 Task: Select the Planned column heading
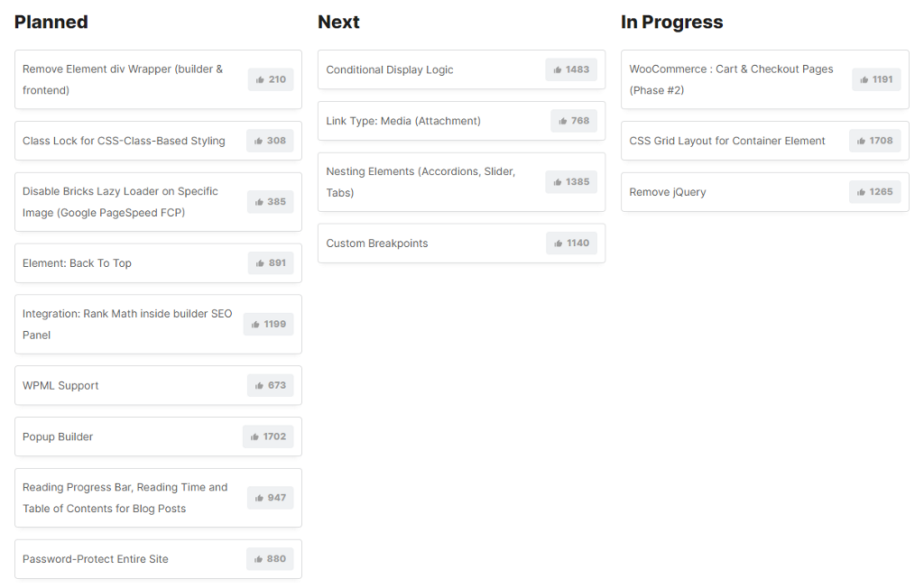point(51,23)
